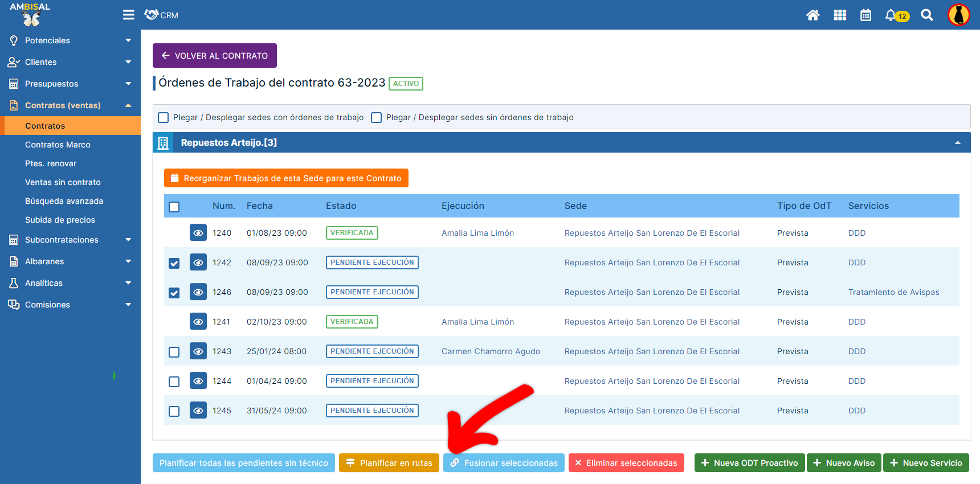Collapse the Repuestos Arteijo section
The image size is (980, 484).
[957, 143]
